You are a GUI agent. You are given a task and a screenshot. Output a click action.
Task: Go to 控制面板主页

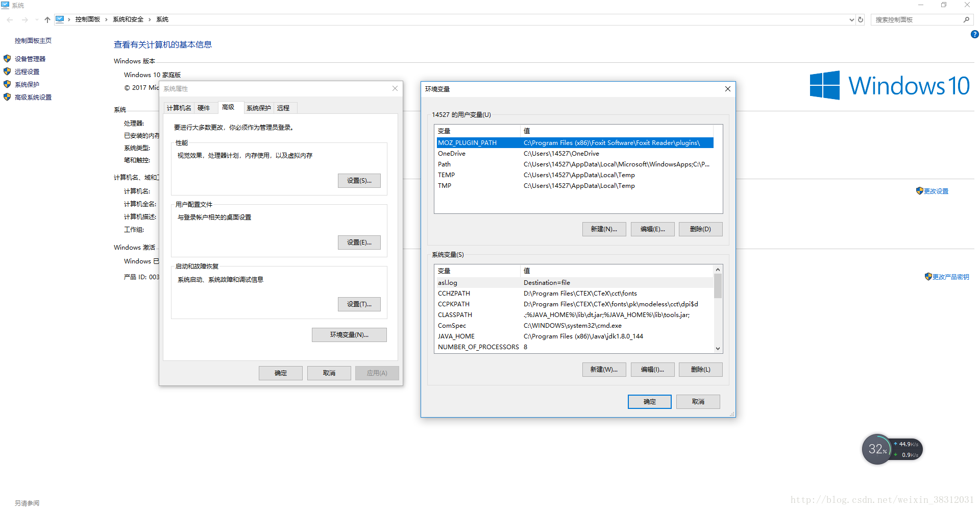33,41
